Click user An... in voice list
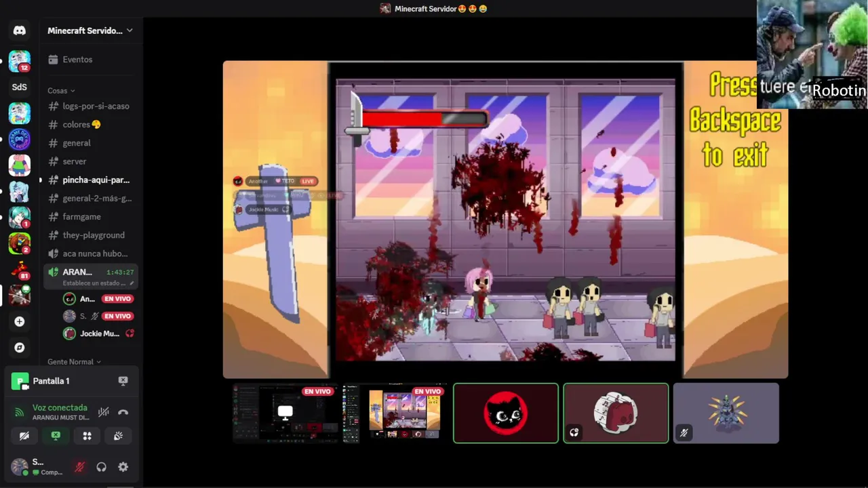This screenshot has height=488, width=868. 98,299
